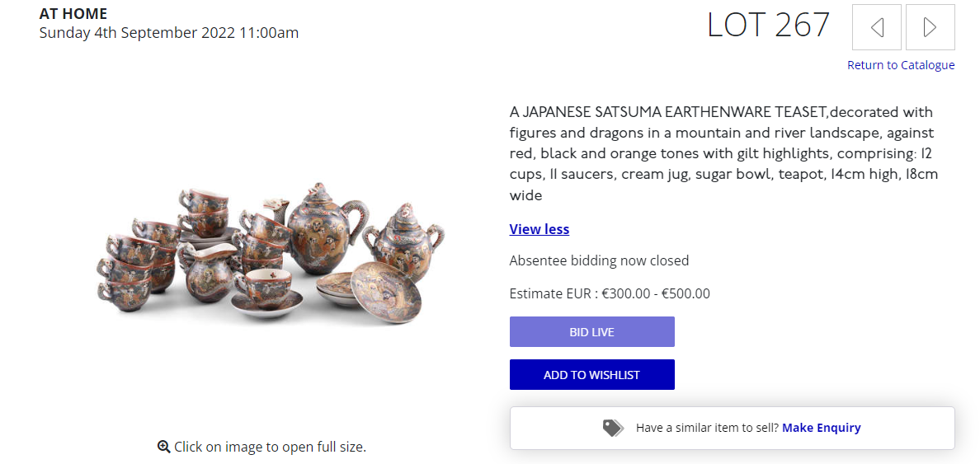Screen dimensions: 980x464
Task: Open Return to Catalogue link
Action: coord(900,65)
